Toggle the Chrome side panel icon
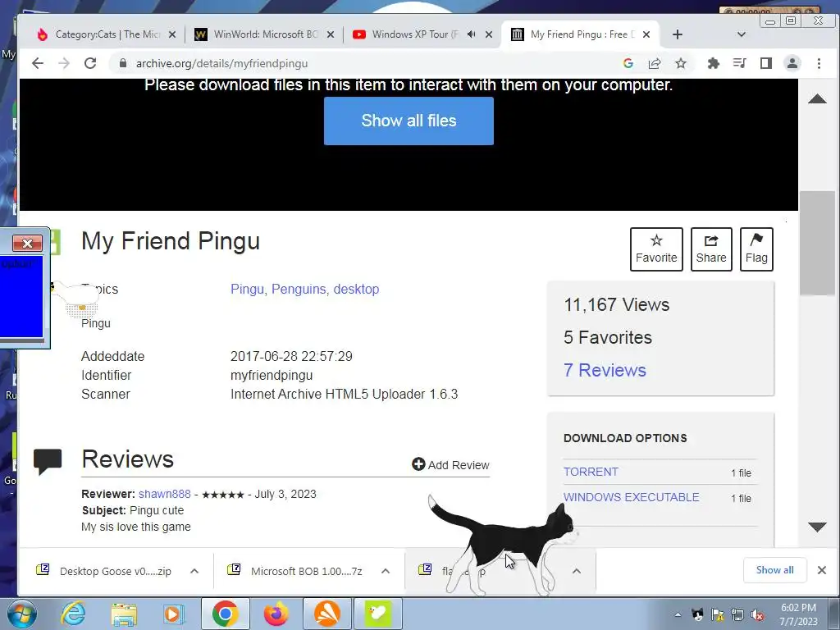This screenshot has height=630, width=840. (766, 63)
